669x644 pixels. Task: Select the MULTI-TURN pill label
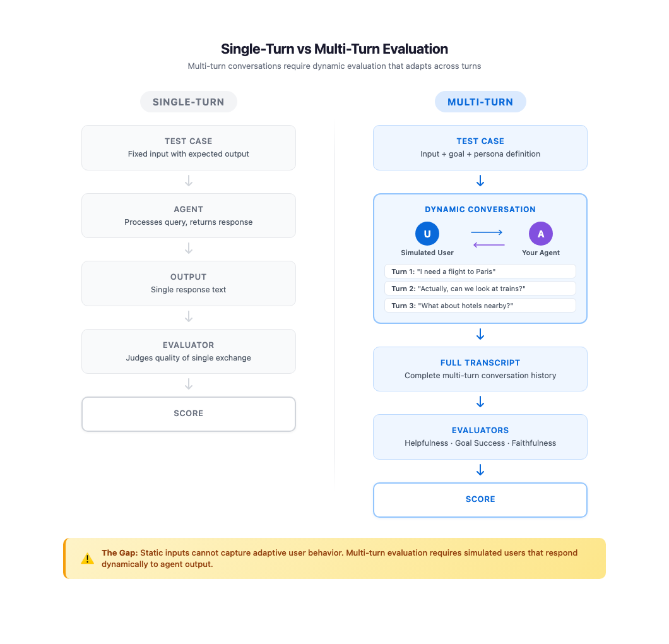click(480, 102)
